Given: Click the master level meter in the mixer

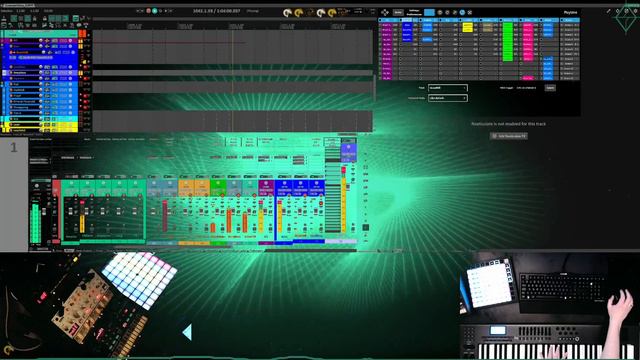Looking at the screenshot, I should coord(35,223).
